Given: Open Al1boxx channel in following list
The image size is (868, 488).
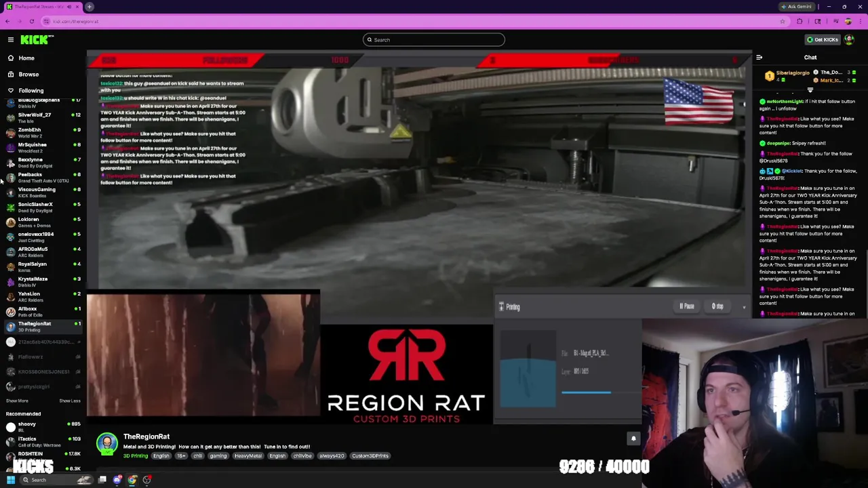Looking at the screenshot, I should click(42, 311).
